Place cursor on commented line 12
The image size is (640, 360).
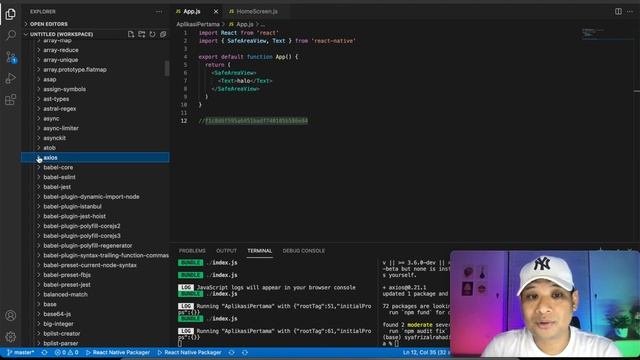coord(253,121)
